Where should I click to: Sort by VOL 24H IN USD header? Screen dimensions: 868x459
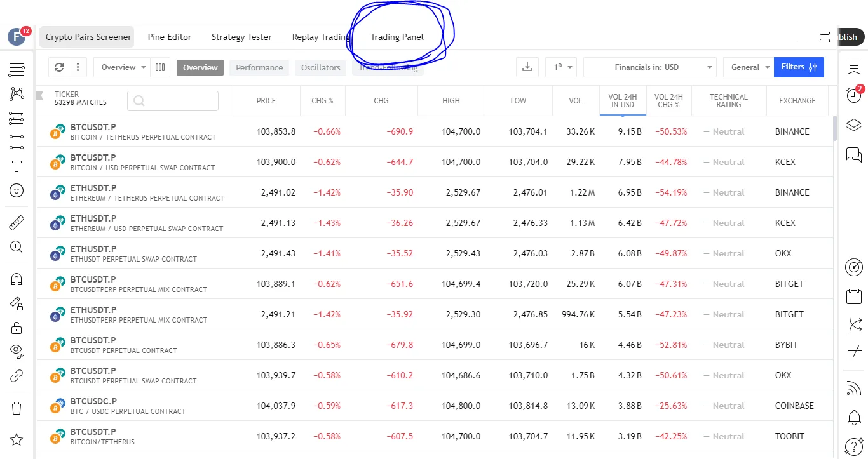(623, 101)
